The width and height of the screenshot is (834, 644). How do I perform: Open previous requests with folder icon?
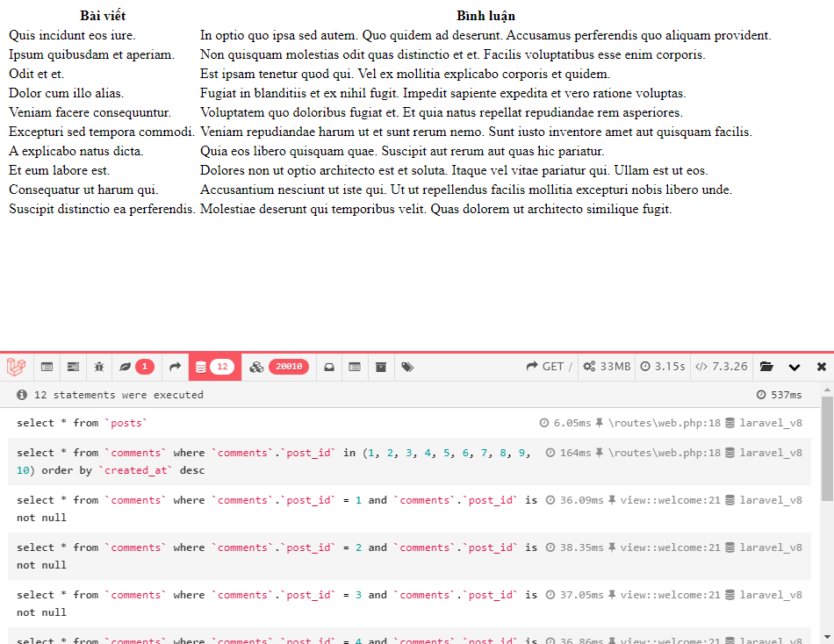click(766, 367)
